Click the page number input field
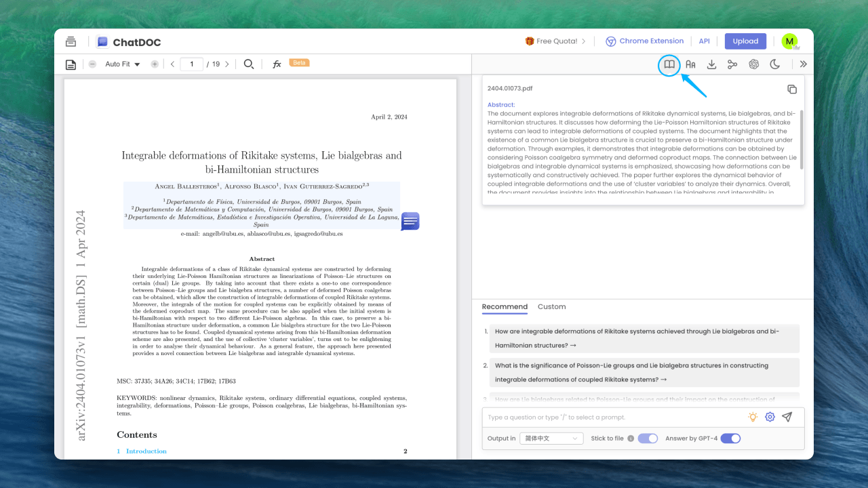868x488 pixels. (192, 64)
